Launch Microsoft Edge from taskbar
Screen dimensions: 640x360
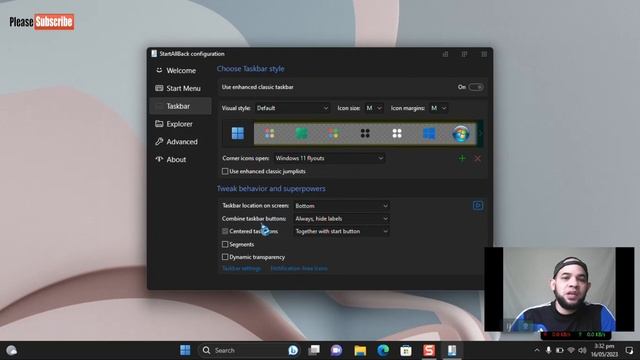point(383,350)
